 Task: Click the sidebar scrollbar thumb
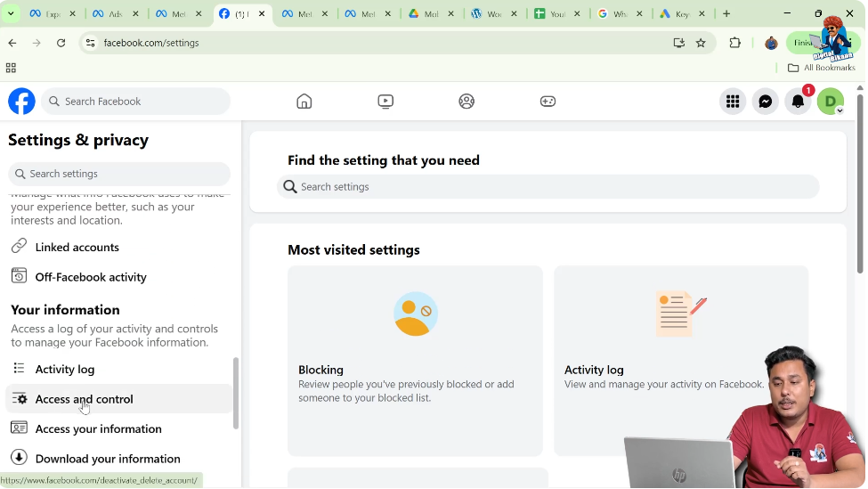236,393
